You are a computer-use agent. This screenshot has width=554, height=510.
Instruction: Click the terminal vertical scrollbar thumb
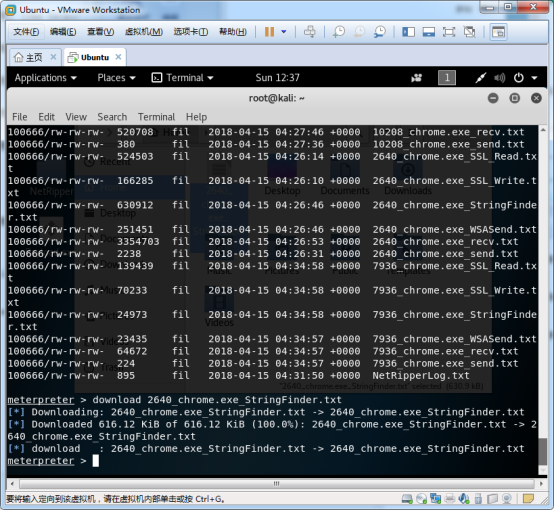(x=543, y=452)
